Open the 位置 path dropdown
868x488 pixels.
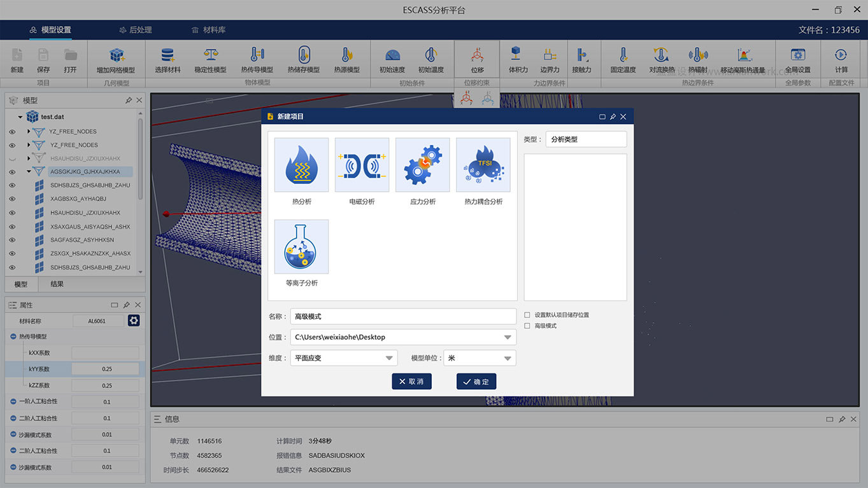(x=507, y=337)
